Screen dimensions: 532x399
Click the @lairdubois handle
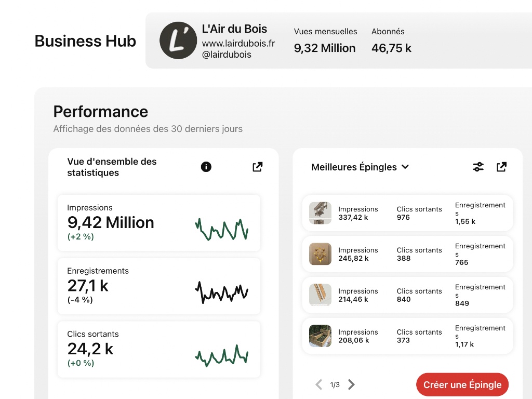click(227, 55)
